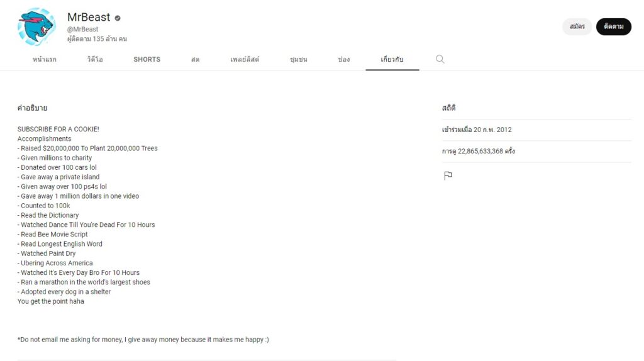Click line about planting 20,000,000 Trees
The image size is (644, 361).
(87, 148)
